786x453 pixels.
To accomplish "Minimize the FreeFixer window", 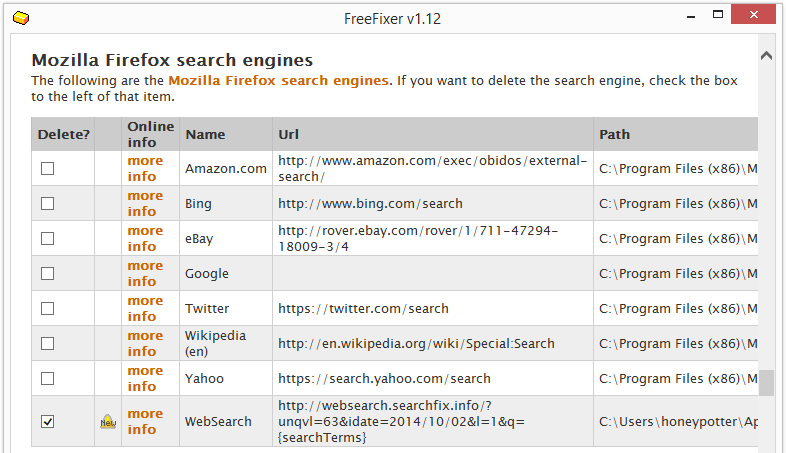I will tap(691, 17).
